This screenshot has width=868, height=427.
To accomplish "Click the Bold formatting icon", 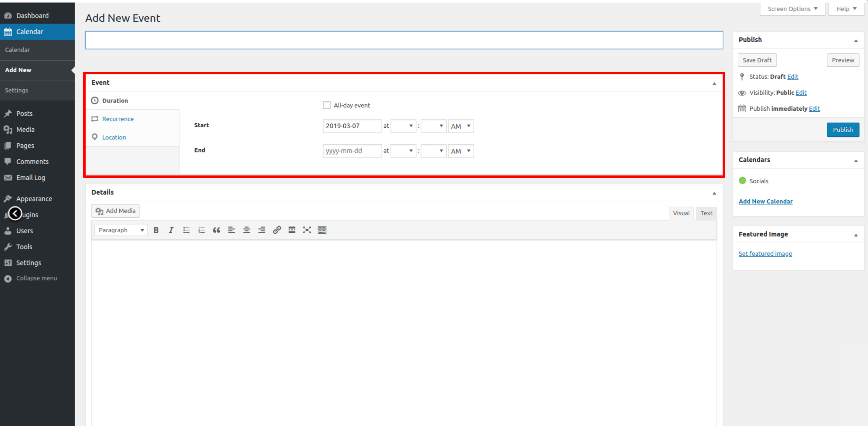I will point(156,230).
